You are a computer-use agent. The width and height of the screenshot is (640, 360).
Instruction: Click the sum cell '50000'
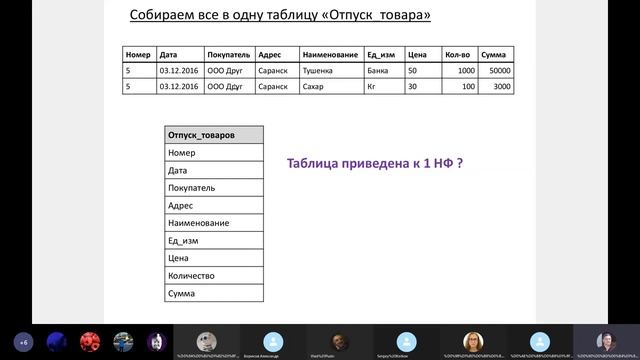click(496, 70)
